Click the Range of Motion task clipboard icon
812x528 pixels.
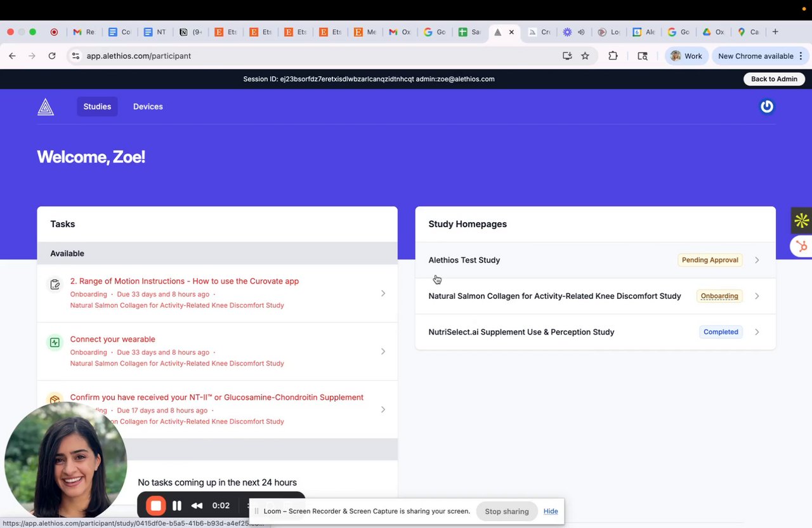[55, 284]
